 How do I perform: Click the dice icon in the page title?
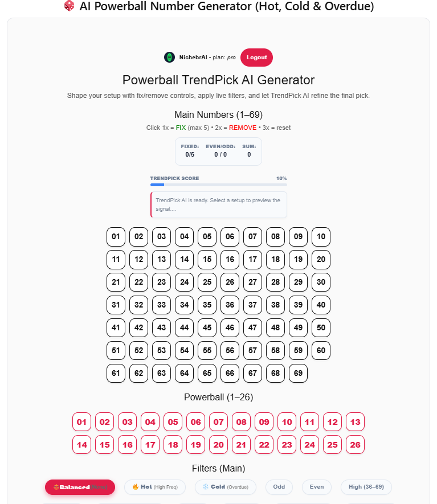click(70, 6)
